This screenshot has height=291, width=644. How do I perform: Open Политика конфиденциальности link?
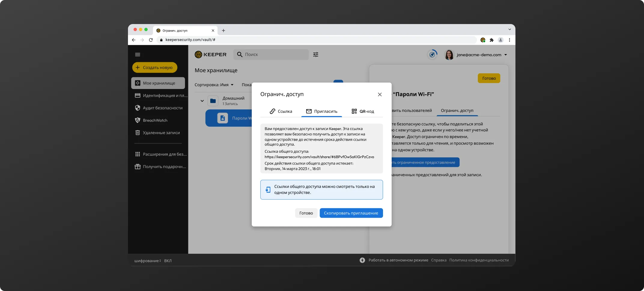click(479, 260)
